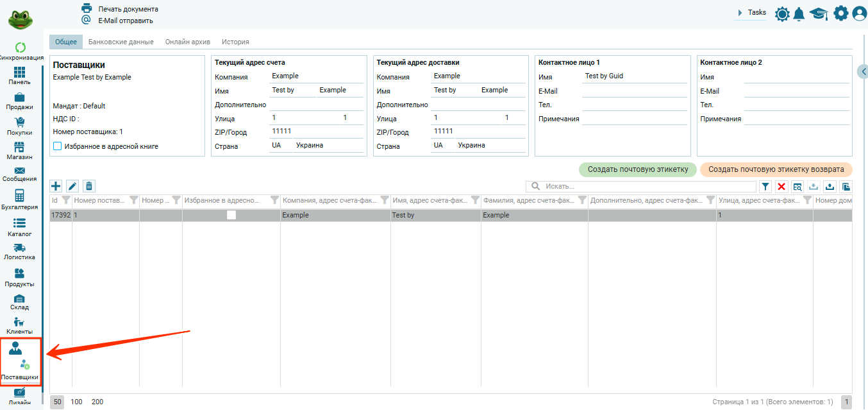Switch to the Банковские данные tab

(121, 42)
